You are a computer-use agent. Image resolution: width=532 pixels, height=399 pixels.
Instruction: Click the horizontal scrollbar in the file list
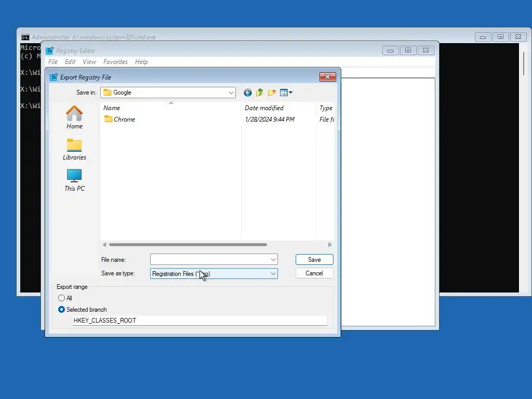pos(188,245)
